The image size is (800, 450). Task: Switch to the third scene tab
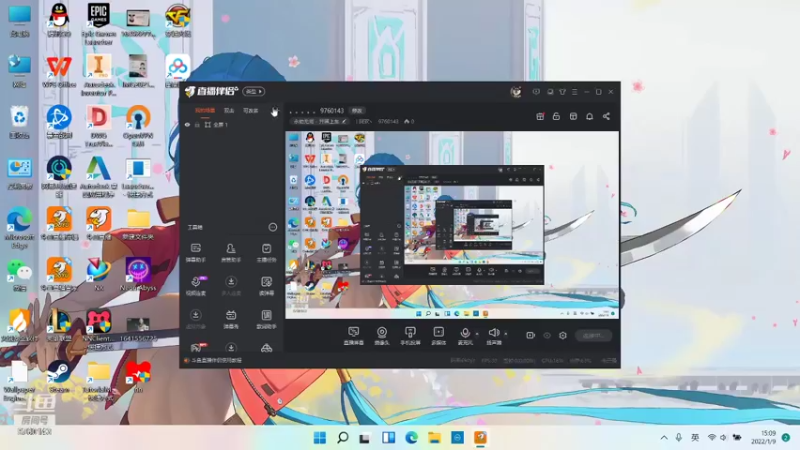(x=251, y=110)
